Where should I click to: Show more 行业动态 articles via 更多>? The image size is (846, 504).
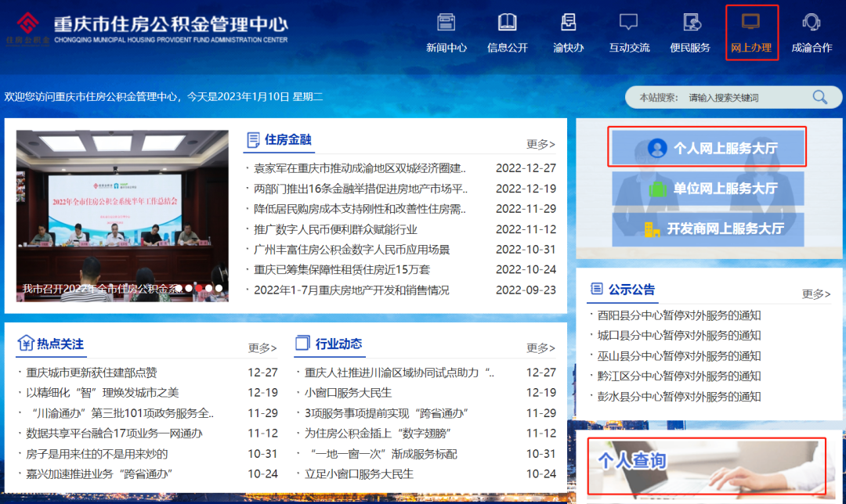pos(540,347)
